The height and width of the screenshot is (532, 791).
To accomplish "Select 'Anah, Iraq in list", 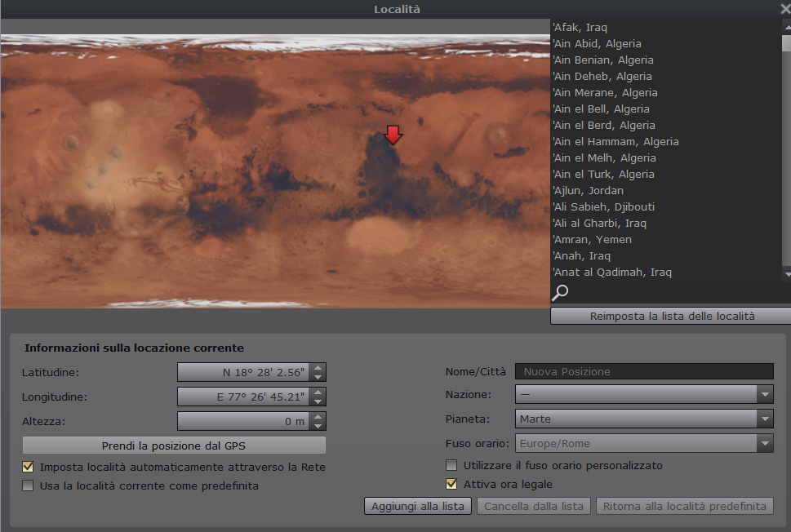I will tap(666, 255).
